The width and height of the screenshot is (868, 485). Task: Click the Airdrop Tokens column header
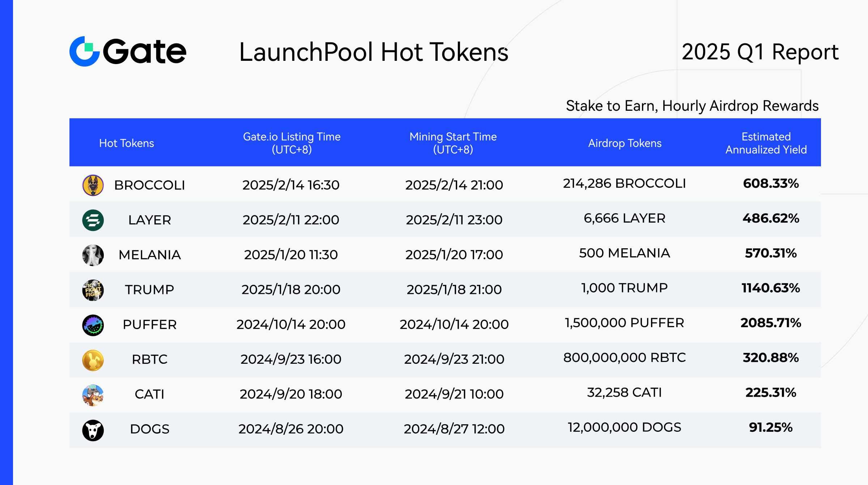click(x=625, y=143)
